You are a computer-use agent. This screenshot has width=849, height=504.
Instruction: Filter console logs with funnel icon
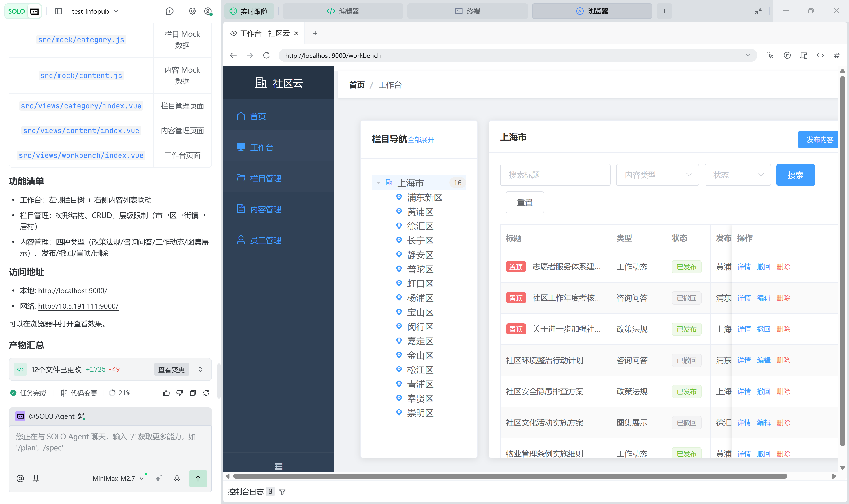pos(282,491)
